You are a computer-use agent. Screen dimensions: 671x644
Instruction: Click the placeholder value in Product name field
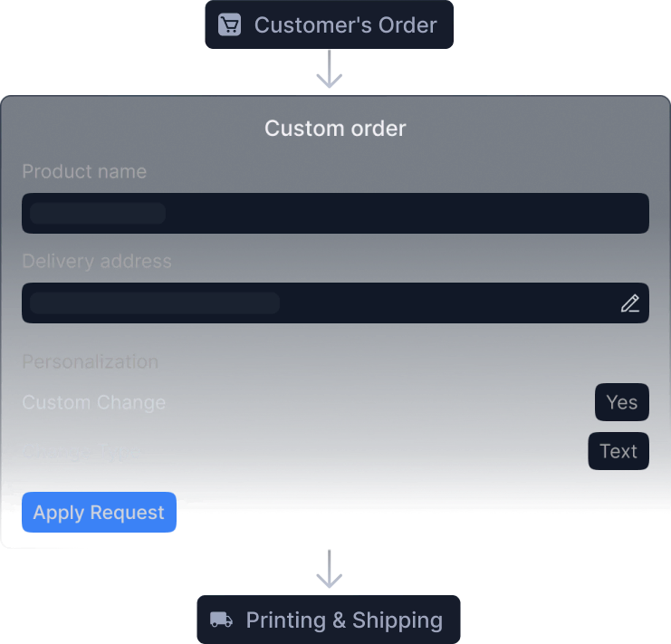click(98, 213)
